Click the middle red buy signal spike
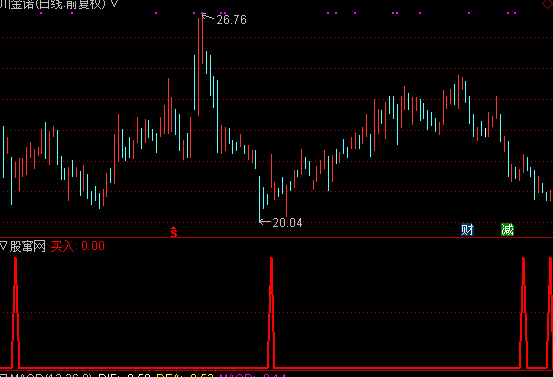Viewport: 553px width, 377px height. [x=271, y=312]
